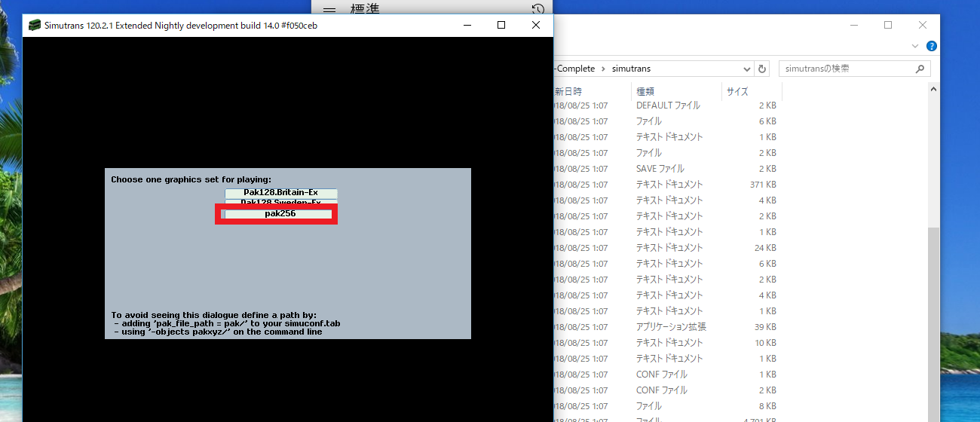Click the Explorer vertical scrollbar thumb
The width and height of the screenshot is (980, 422).
tap(933, 324)
